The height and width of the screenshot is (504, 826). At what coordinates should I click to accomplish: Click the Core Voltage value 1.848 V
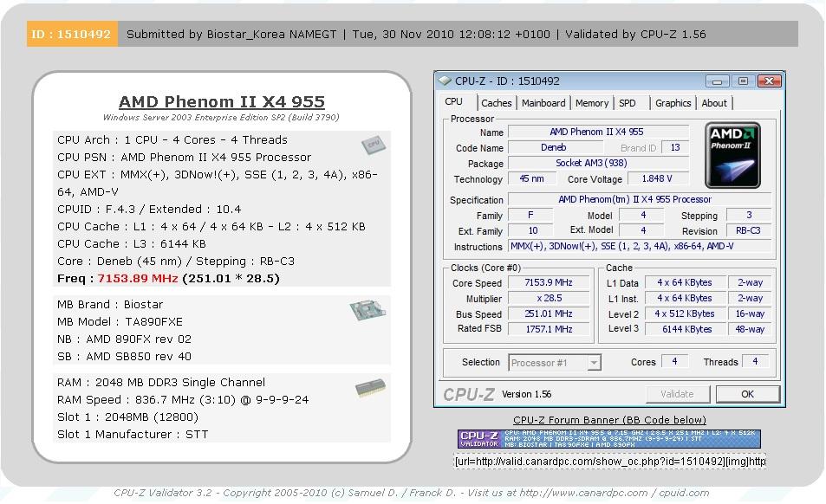(658, 179)
